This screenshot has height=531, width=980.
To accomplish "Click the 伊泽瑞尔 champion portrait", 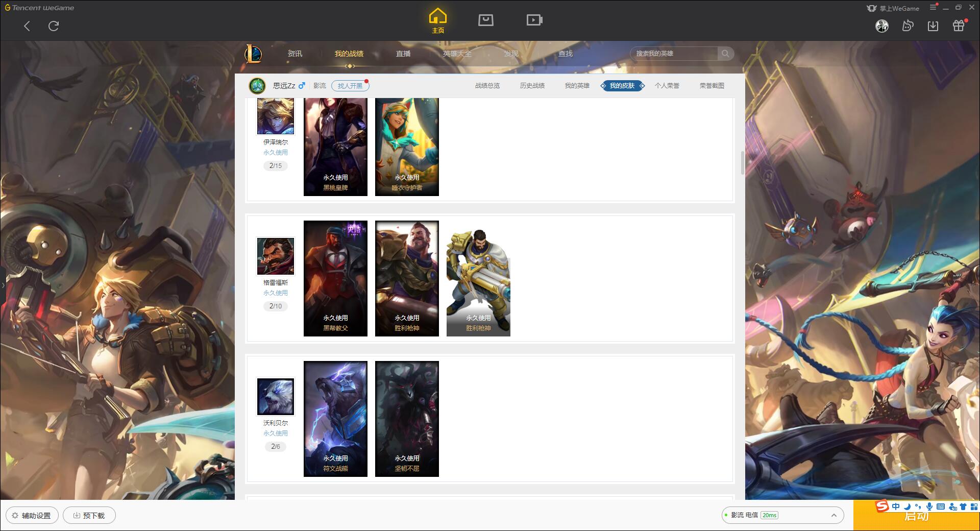I will [276, 116].
